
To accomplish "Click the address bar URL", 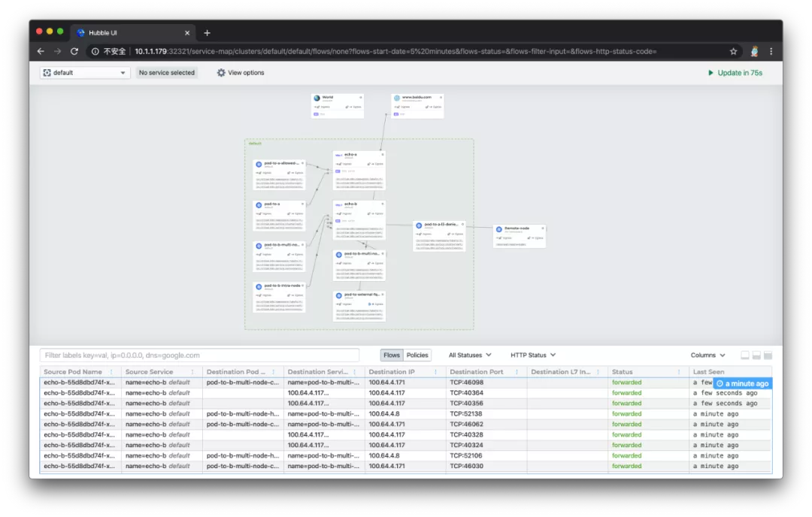I will [x=395, y=51].
